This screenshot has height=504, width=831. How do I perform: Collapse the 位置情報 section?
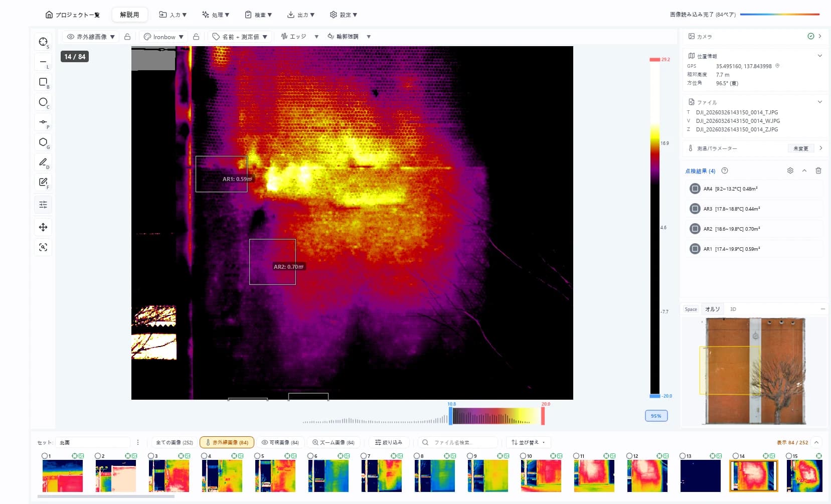[820, 56]
